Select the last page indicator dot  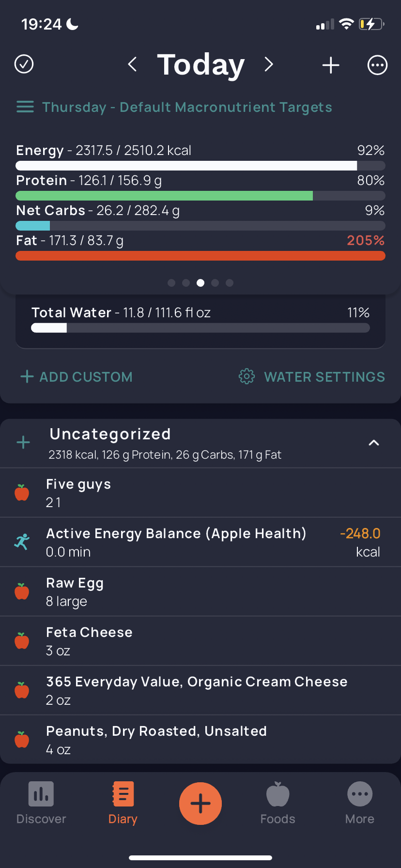230,283
